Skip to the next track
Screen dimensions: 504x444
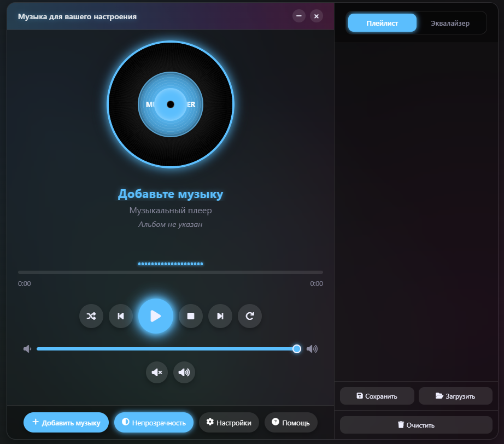point(220,316)
